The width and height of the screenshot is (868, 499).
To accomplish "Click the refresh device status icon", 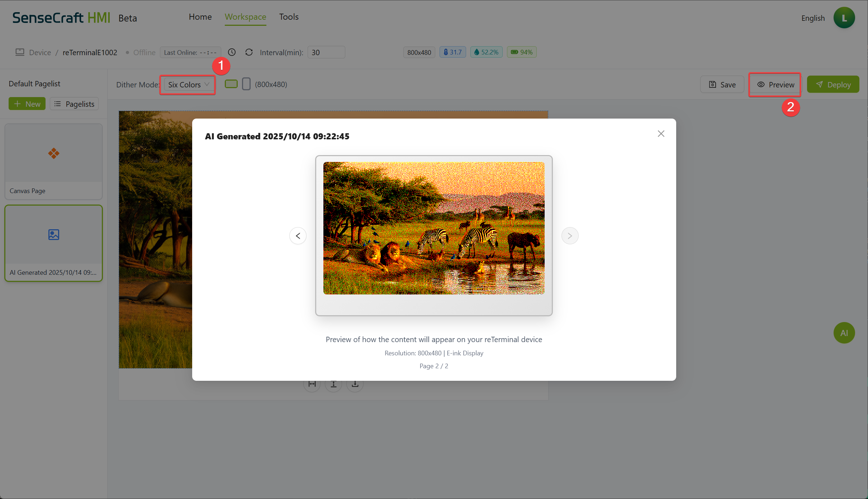I will tap(249, 52).
